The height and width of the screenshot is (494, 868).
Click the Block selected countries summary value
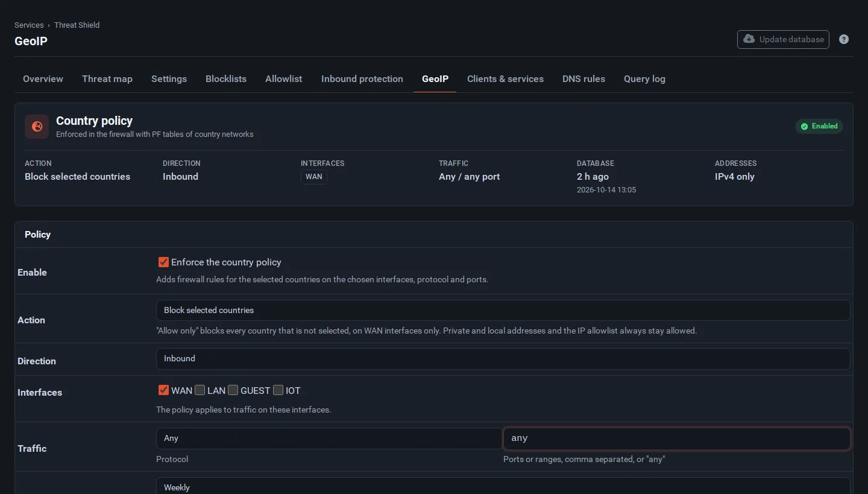[77, 177]
